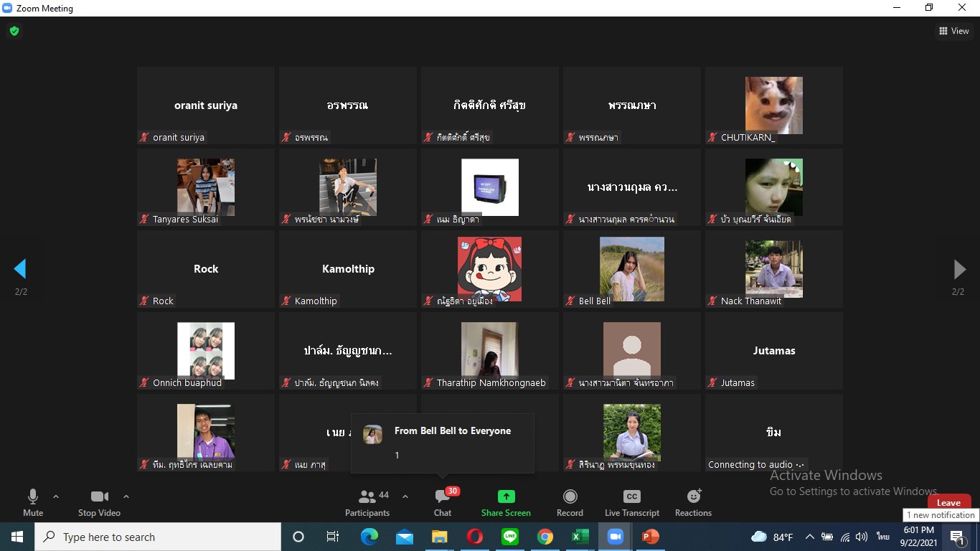Open the Participants list
Image resolution: width=980 pixels, height=551 pixels.
click(367, 502)
